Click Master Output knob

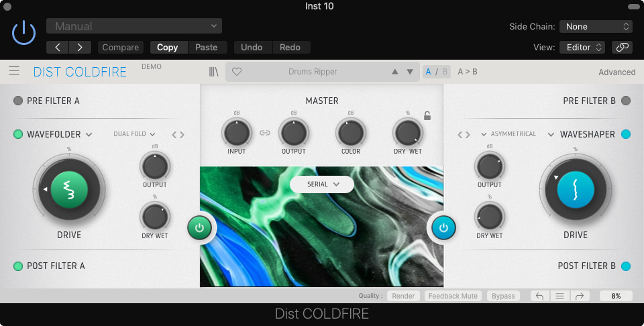coord(294,133)
